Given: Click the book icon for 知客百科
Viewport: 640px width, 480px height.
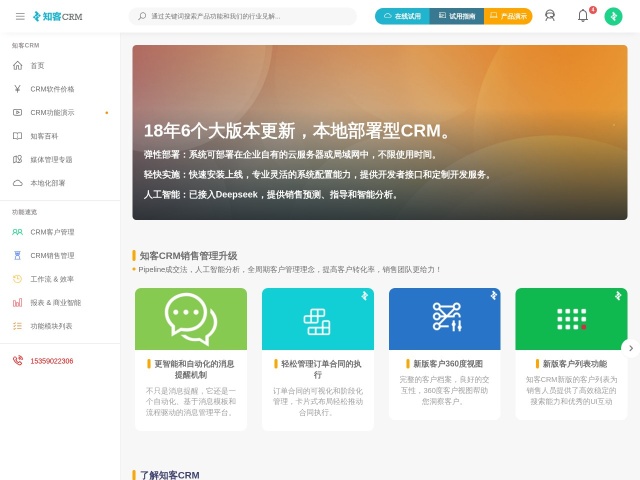Looking at the screenshot, I should [x=18, y=136].
